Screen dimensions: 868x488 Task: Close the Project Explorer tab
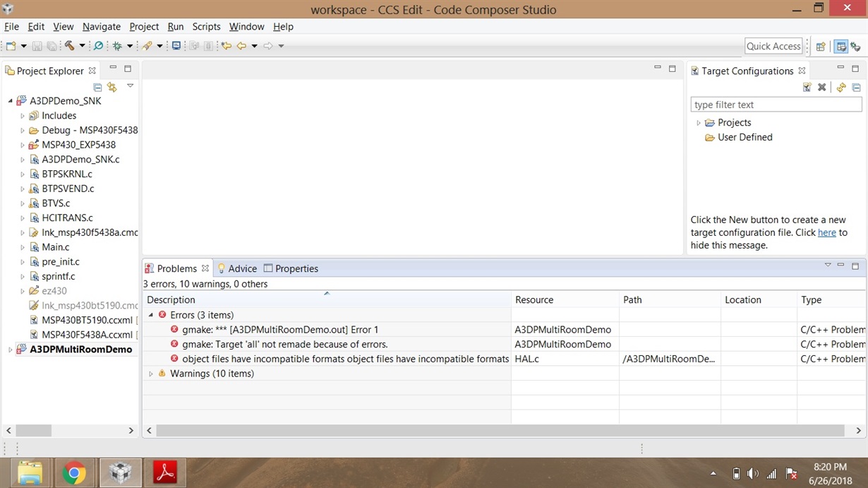pos(92,71)
